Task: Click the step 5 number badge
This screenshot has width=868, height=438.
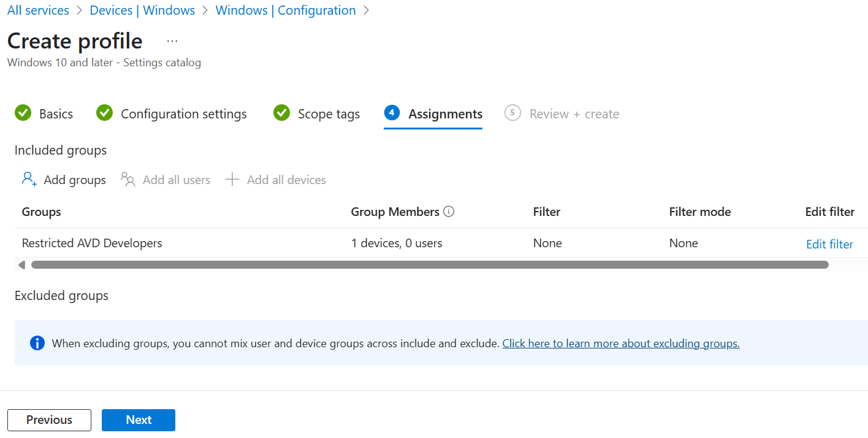Action: pyautogui.click(x=512, y=113)
